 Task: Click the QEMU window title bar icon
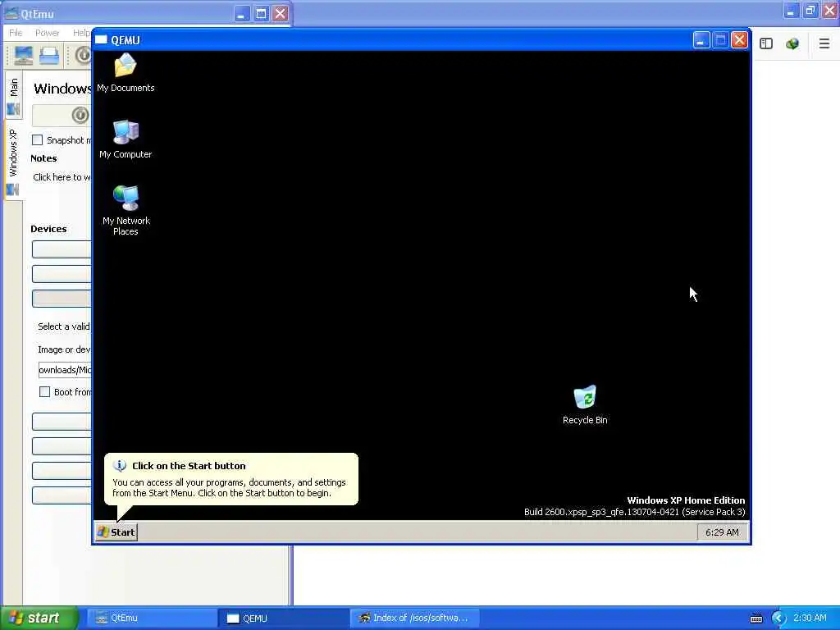click(101, 39)
